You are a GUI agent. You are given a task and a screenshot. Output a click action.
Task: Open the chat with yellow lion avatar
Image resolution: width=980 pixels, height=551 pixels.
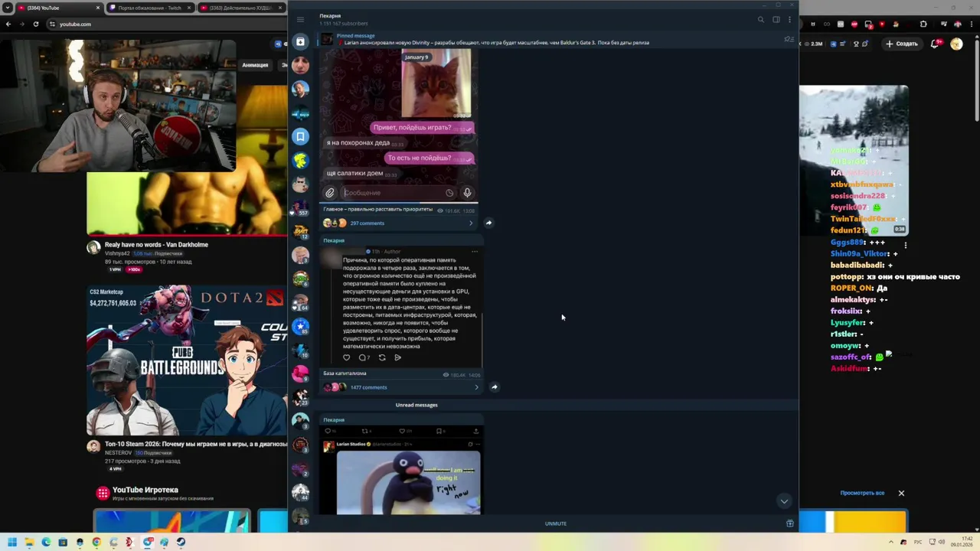tap(300, 160)
